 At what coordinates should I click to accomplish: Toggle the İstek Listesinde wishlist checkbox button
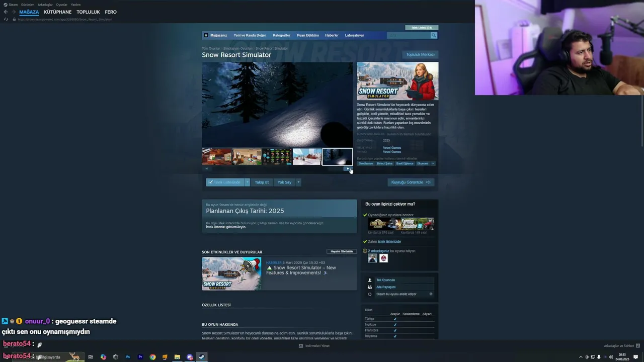point(225,182)
